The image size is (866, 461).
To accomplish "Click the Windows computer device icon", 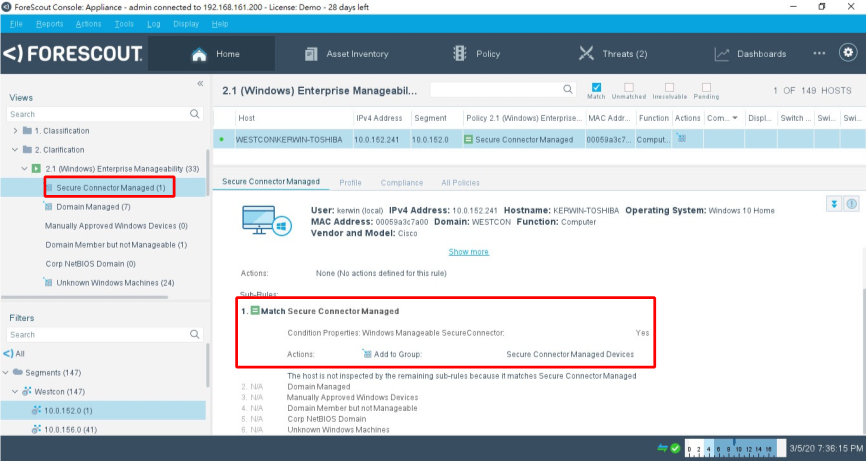I will pos(267,220).
